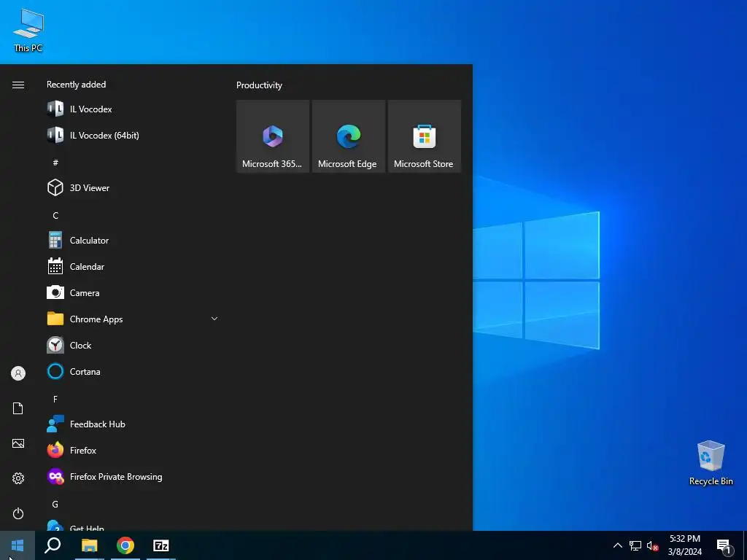The image size is (747, 560).
Task: Click the Recently added heading
Action: pyautogui.click(x=76, y=85)
